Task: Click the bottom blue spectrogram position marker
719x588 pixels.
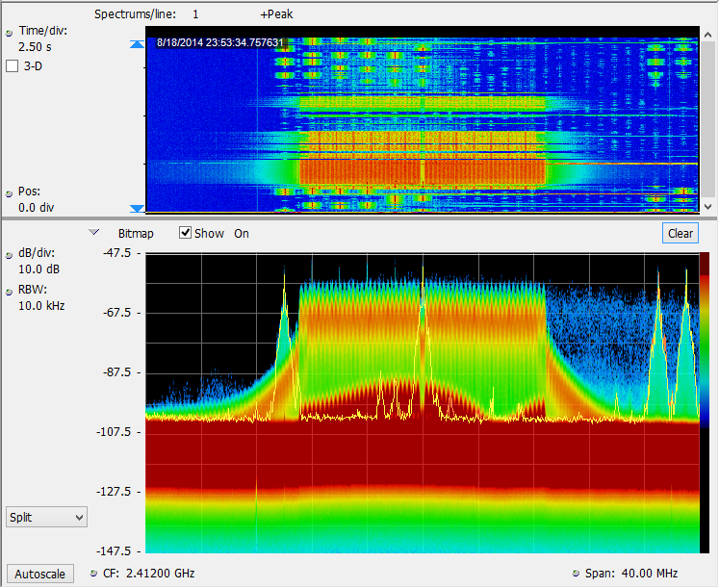Action: coord(136,208)
